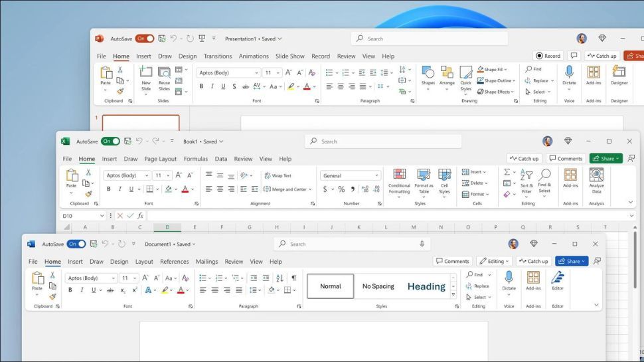Toggle Bold in Word font group
The height and width of the screenshot is (362, 644).
tap(70, 290)
